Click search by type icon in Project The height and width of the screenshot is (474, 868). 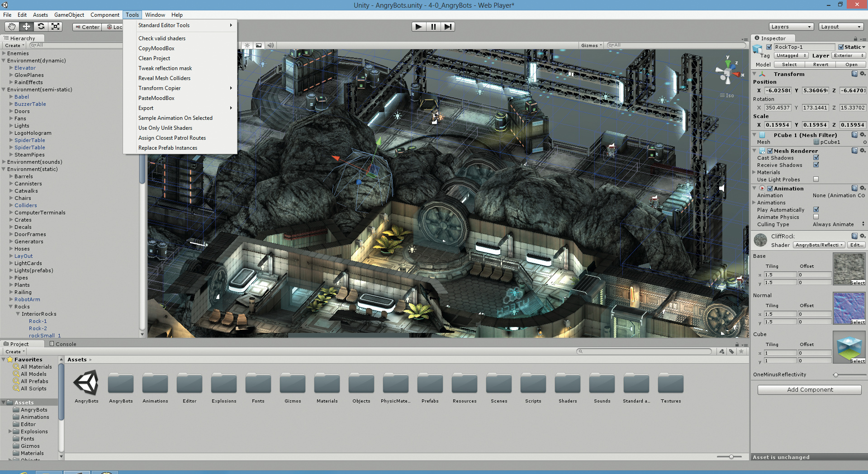[x=722, y=351]
